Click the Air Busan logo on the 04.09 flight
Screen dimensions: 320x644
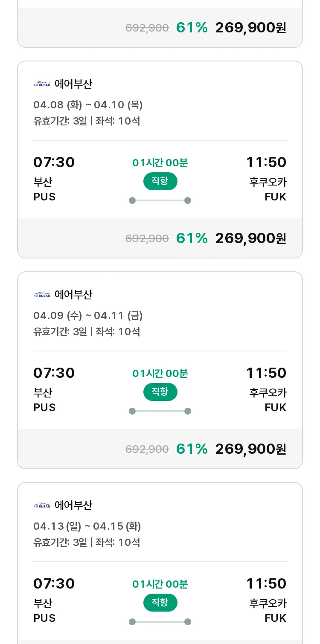tap(42, 295)
